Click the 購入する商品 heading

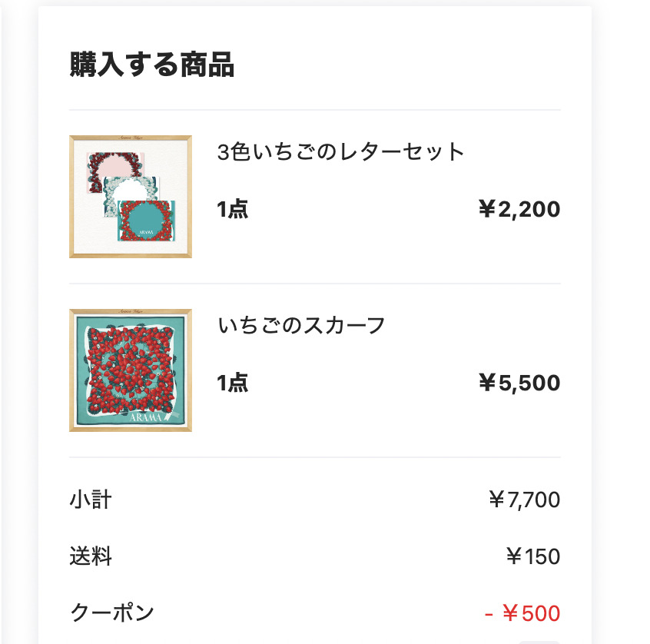(151, 65)
